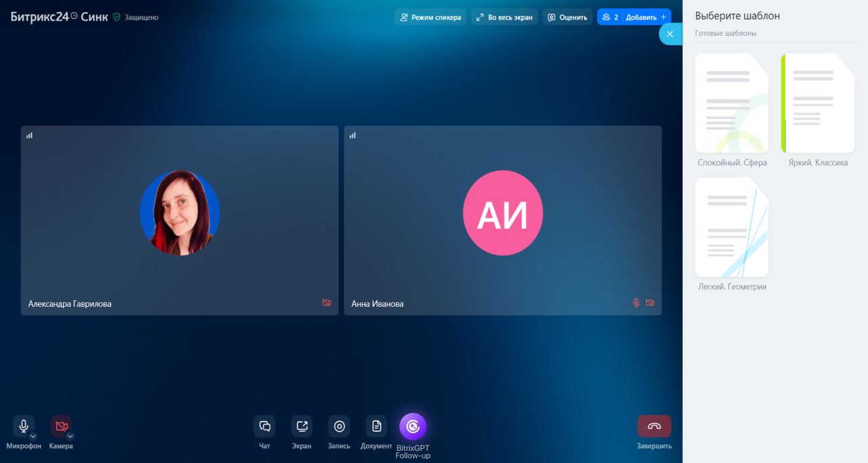Mute the microphone with Микрофон button
Screen dimensions: 868x463
tap(23, 426)
